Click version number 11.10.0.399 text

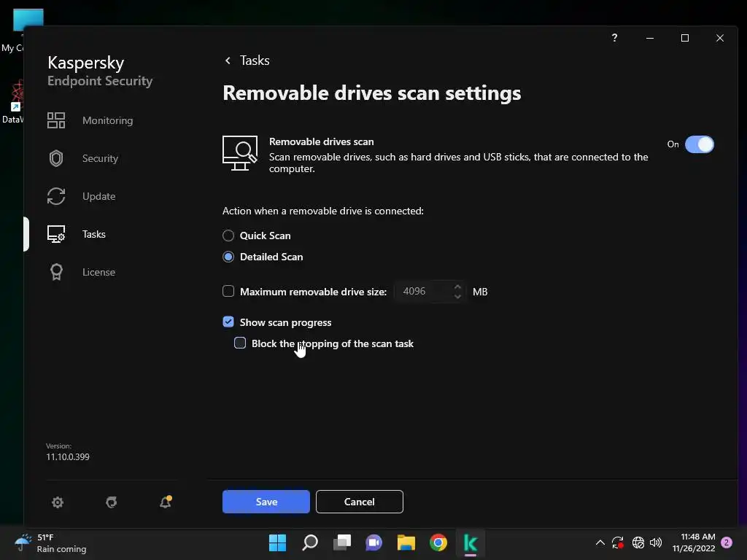[68, 456]
